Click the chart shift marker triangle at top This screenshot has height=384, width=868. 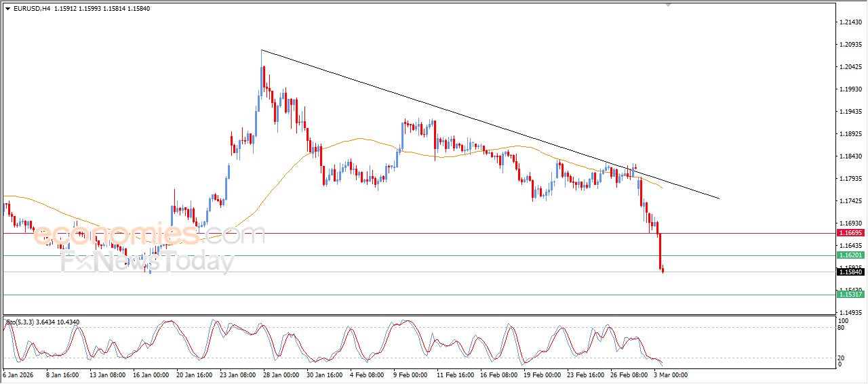pyautogui.click(x=669, y=5)
